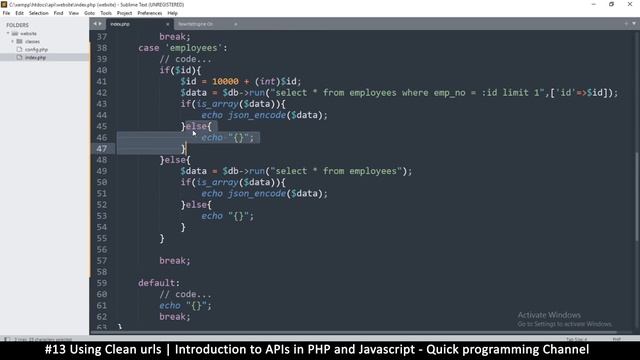Click "break;" on line 57
Viewport: 640px width, 360px height.
(x=175, y=260)
